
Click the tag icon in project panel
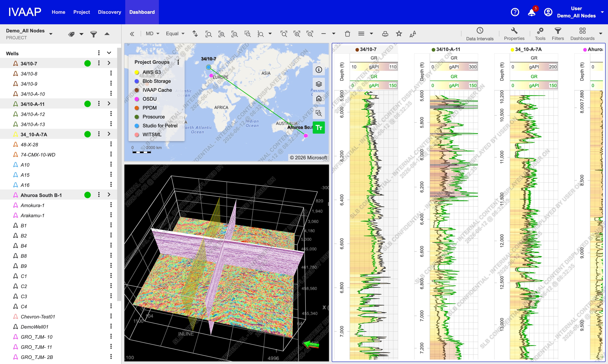point(72,34)
